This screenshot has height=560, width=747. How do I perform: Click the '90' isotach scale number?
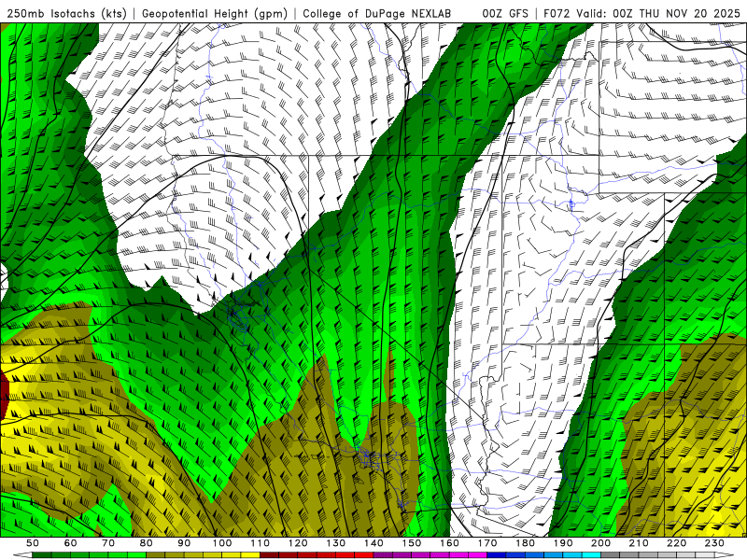click(184, 543)
